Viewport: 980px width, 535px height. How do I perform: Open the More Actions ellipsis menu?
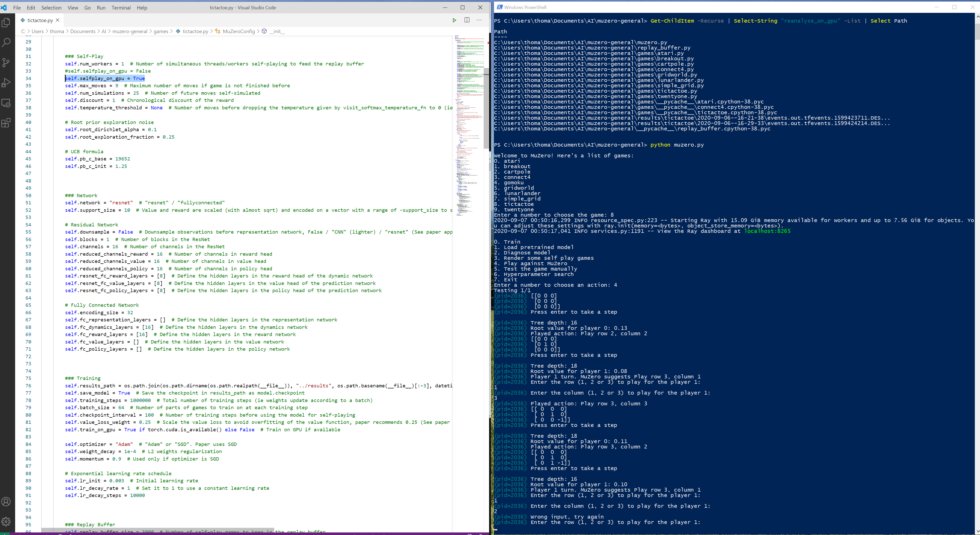point(479,20)
